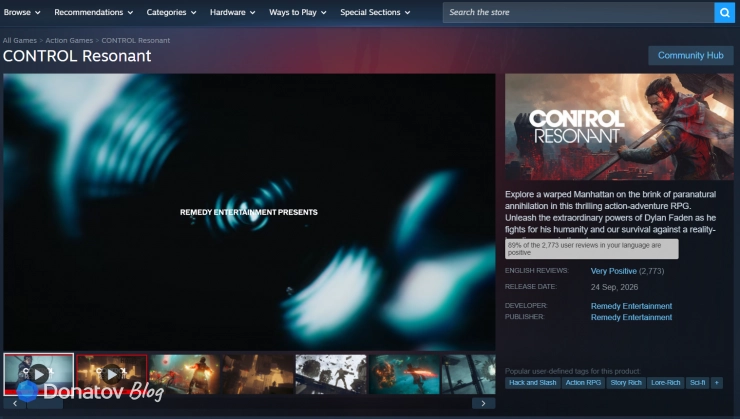This screenshot has width=740, height=419.
Task: Click the CONTROL Resonant page title
Action: [77, 56]
